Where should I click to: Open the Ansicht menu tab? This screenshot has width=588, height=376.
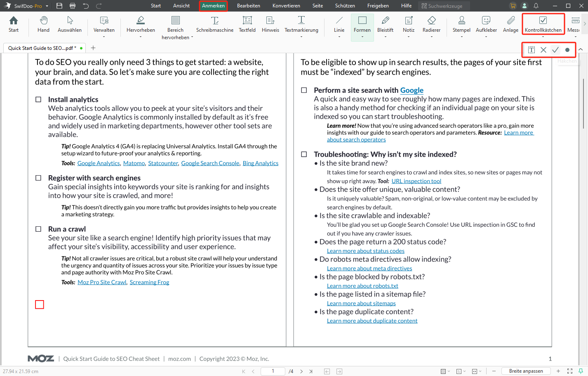[181, 6]
